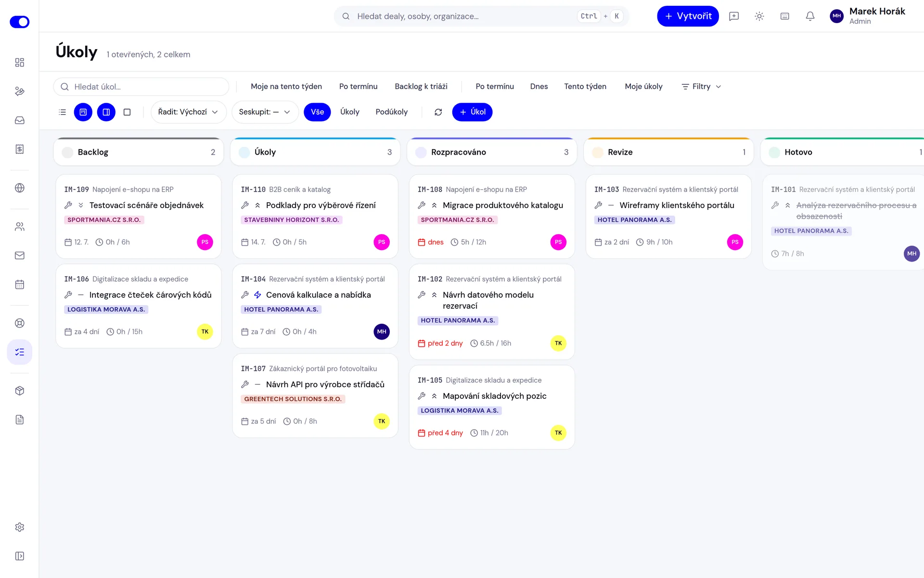Select Moje na tento týden saved filter
This screenshot has width=924, height=578.
[x=286, y=87]
